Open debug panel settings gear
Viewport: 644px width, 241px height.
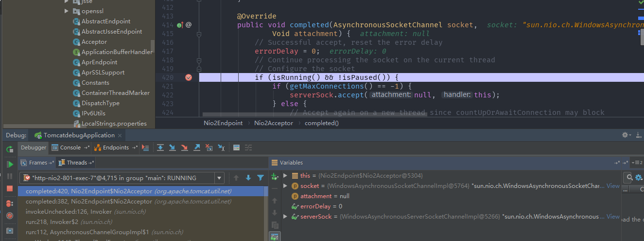pos(626,135)
